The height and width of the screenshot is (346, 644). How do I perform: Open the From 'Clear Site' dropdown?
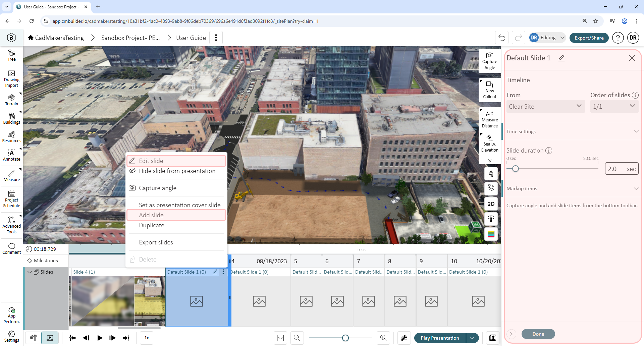point(545,106)
